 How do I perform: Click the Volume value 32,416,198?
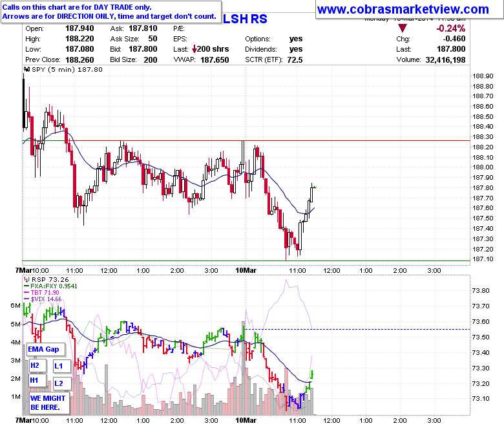click(445, 60)
